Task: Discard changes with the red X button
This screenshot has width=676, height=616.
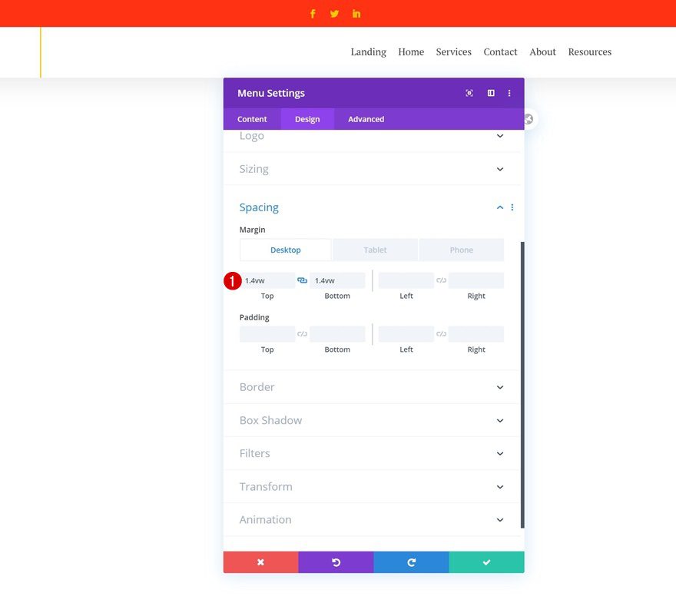Action: (260, 561)
